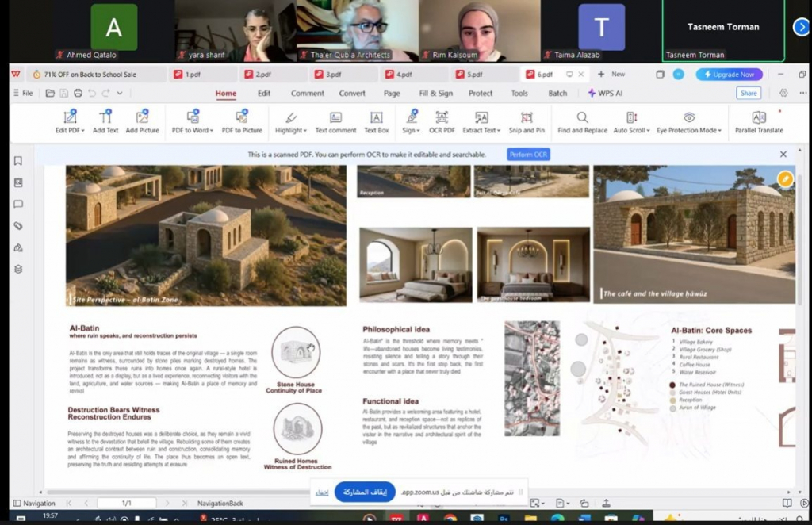Switch to the Comment ribbon tab
The width and height of the screenshot is (812, 525).
click(x=307, y=94)
